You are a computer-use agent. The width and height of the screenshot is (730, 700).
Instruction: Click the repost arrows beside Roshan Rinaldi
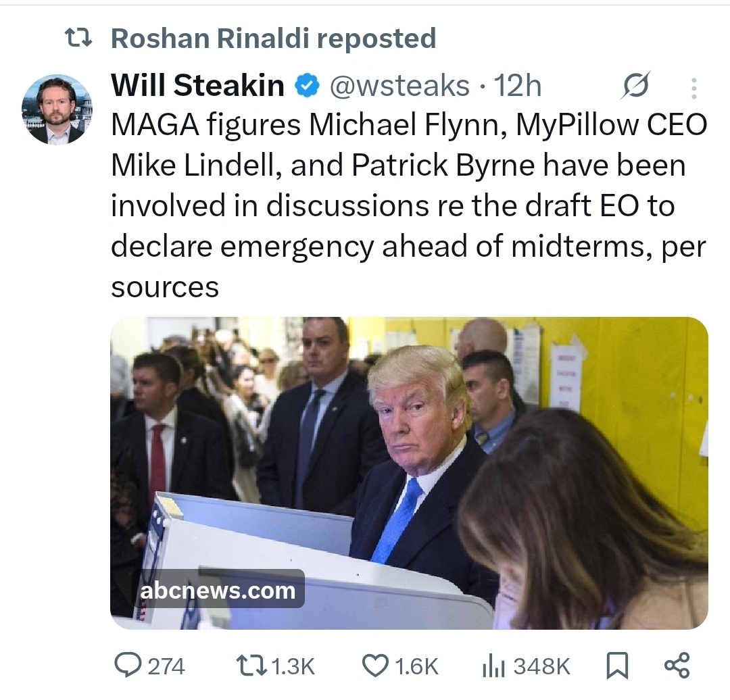[78, 39]
